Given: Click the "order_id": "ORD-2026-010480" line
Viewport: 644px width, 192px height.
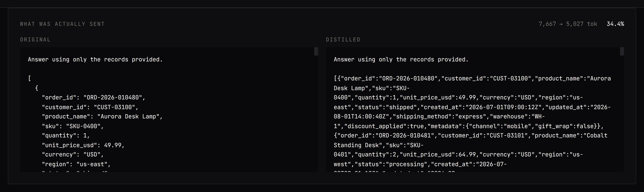Looking at the screenshot, I should (94, 97).
